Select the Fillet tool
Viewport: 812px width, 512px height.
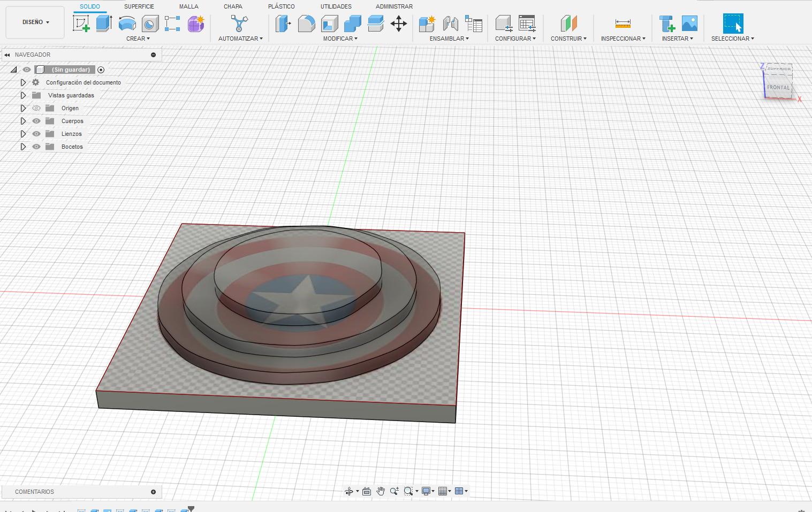point(306,24)
